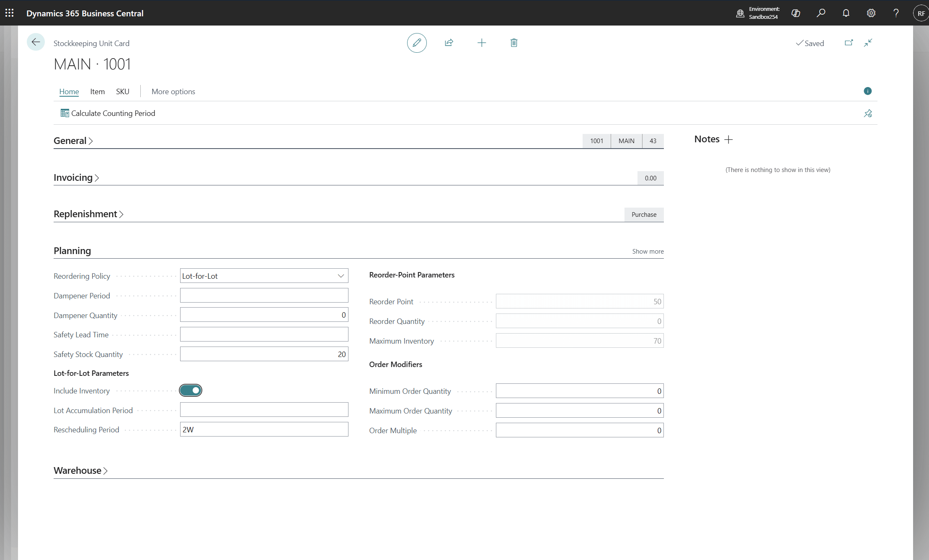The height and width of the screenshot is (560, 929).
Task: Expand the Replenishment section
Action: point(89,214)
